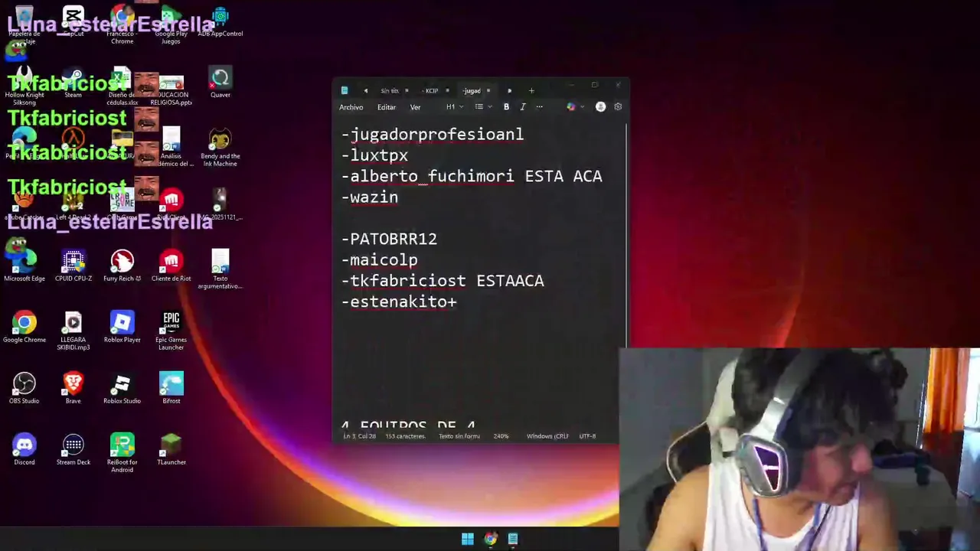Click the line '-PATOBRR12' in Notepad

coord(389,239)
